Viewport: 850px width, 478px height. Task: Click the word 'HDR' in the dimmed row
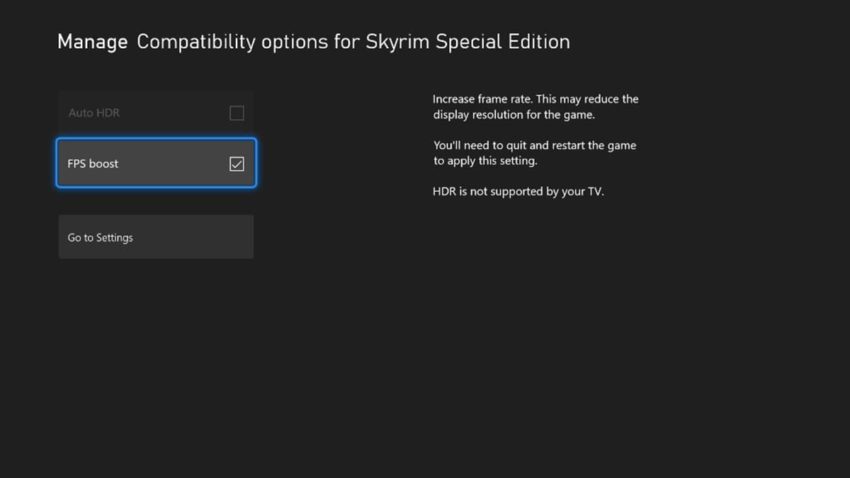pos(108,113)
